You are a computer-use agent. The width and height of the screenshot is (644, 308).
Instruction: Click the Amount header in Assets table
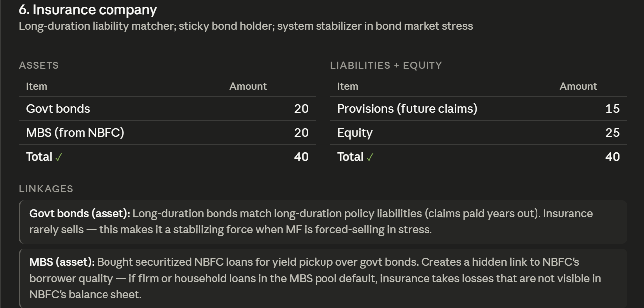[248, 86]
